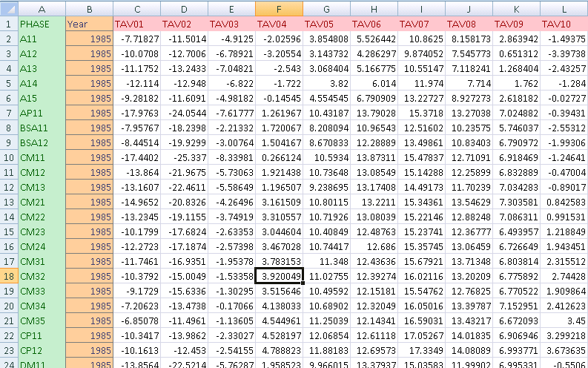Click the cell with value 11.348

[326, 261]
